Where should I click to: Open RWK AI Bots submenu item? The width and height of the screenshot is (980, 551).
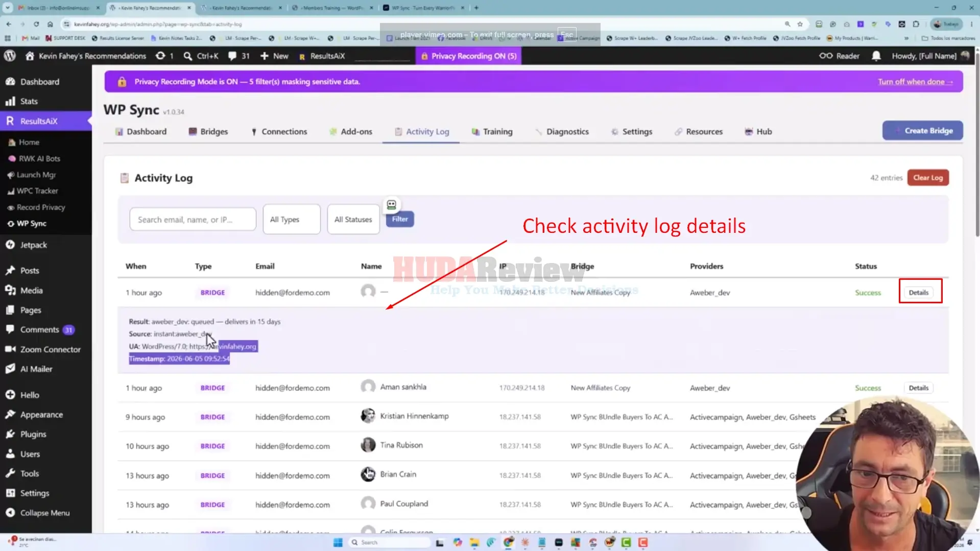39,158
